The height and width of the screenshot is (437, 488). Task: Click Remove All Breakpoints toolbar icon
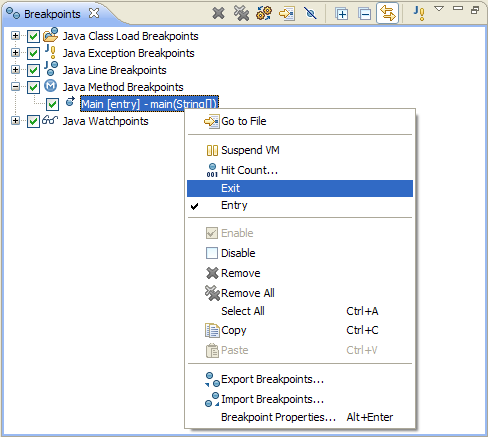click(241, 14)
